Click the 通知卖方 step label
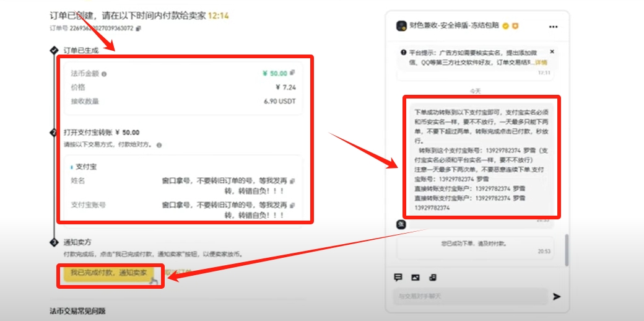The width and height of the screenshot is (644, 321). [77, 242]
